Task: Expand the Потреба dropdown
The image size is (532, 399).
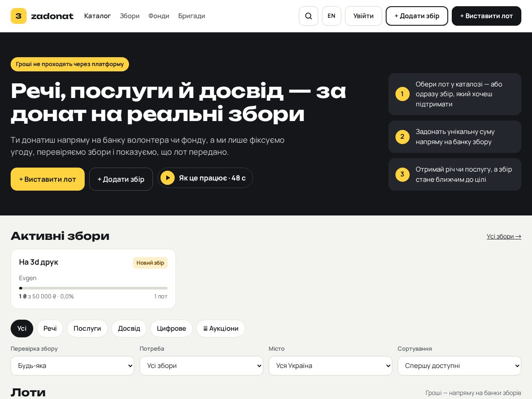Action: point(201,366)
